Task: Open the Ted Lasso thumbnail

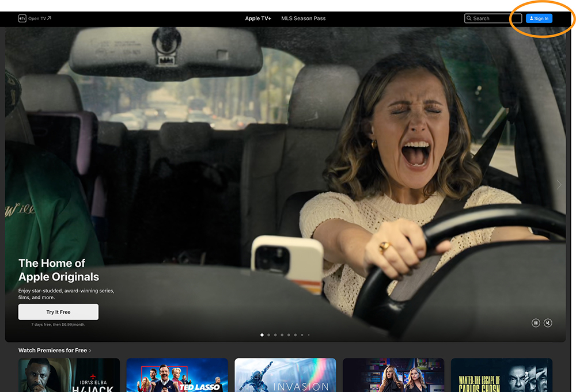Action: pyautogui.click(x=177, y=375)
